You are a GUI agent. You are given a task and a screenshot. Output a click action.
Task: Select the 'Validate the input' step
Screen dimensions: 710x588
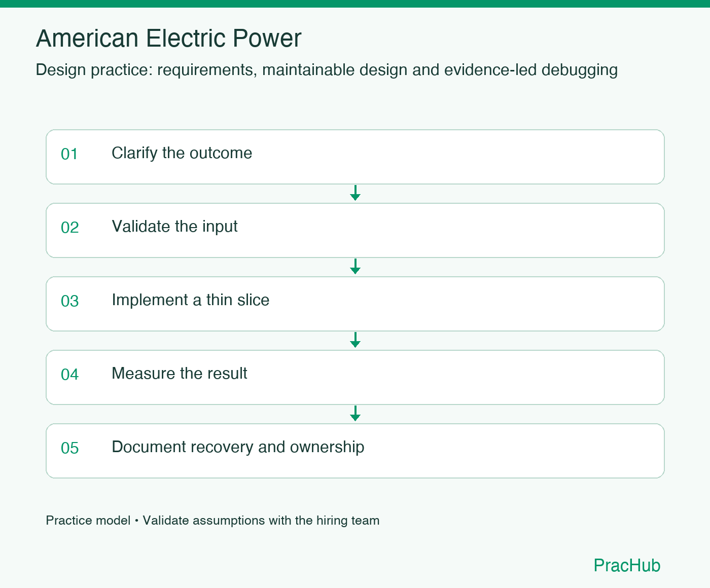tap(355, 230)
